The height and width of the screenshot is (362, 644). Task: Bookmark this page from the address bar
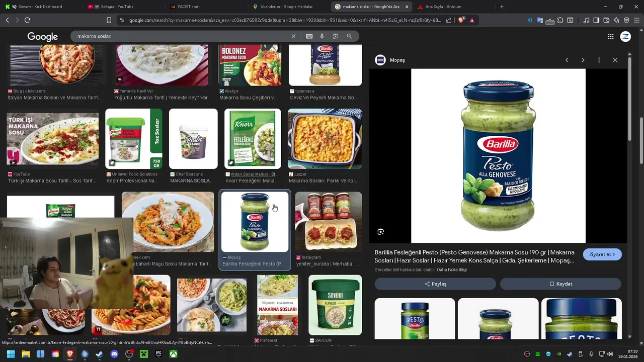109,20
